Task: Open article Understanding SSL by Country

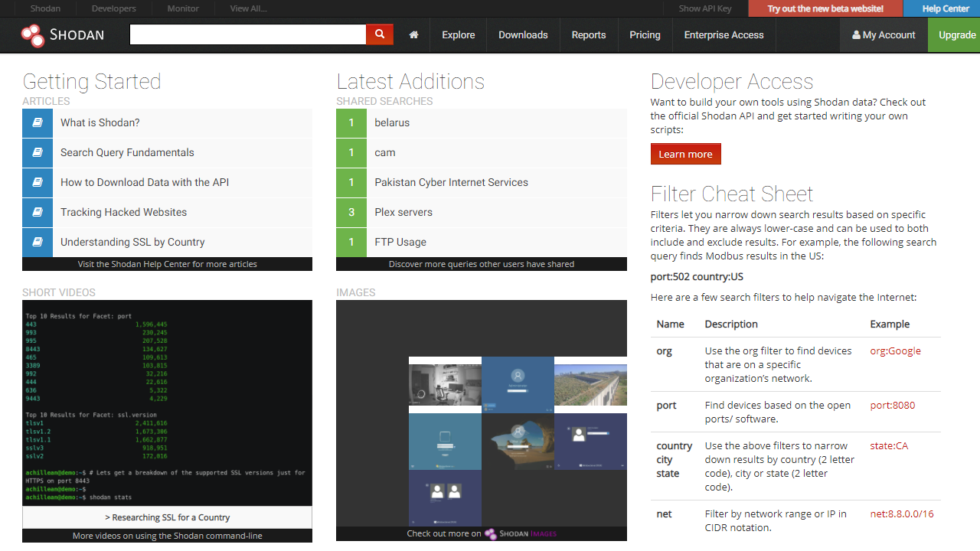Action: coord(132,242)
